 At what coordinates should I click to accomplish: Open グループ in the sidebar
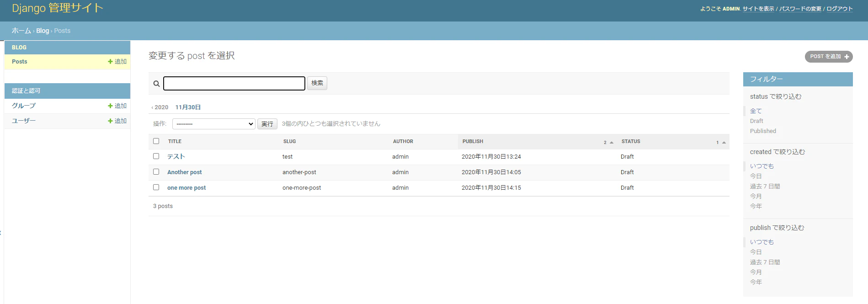[x=24, y=106]
